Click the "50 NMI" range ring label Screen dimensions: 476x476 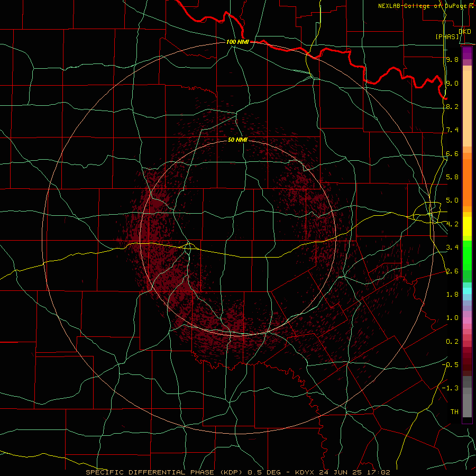tap(237, 140)
